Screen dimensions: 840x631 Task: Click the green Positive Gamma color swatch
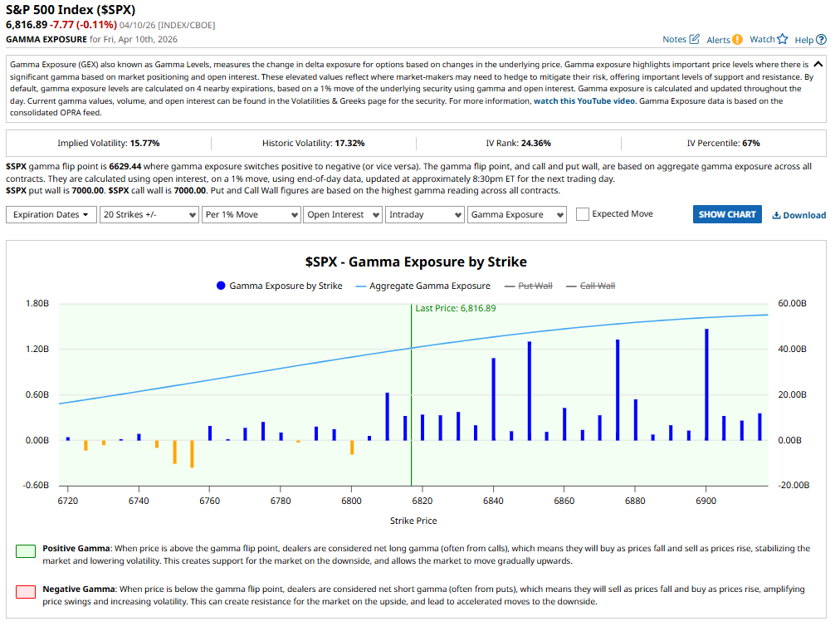[26, 550]
